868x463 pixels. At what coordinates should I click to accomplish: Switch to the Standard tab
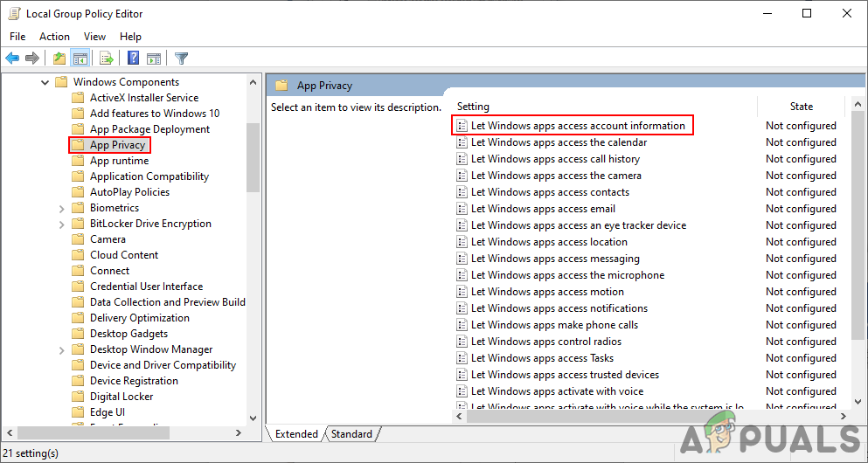(x=351, y=434)
